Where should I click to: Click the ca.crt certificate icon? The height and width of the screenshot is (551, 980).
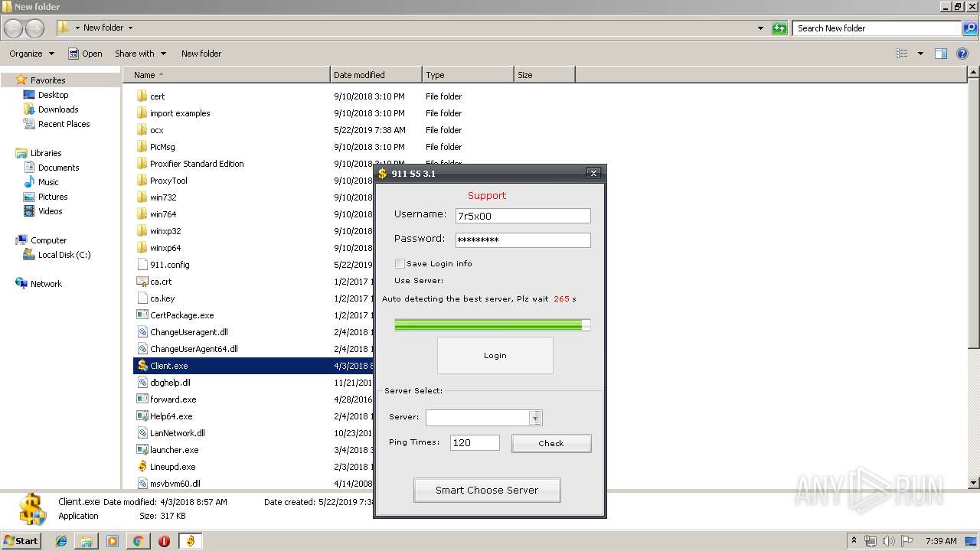pyautogui.click(x=142, y=282)
